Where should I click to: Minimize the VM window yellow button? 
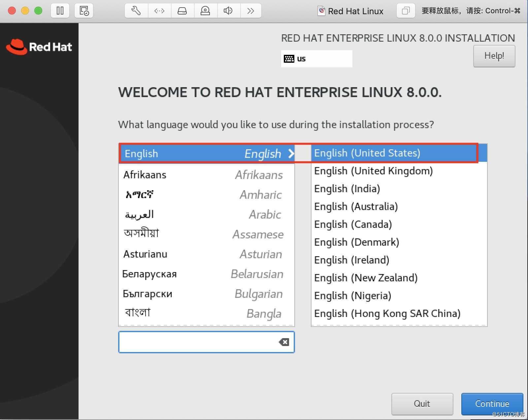(x=25, y=11)
